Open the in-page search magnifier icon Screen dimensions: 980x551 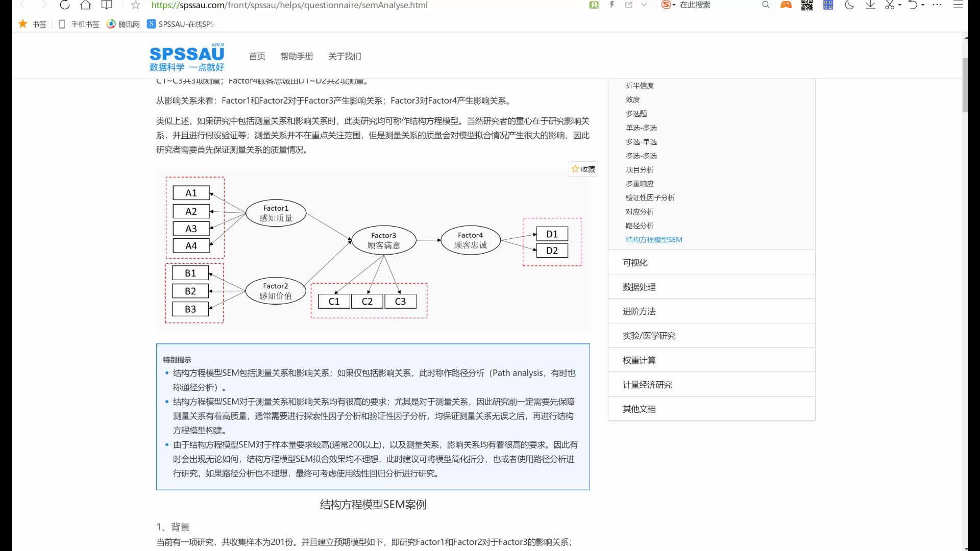pos(766,5)
